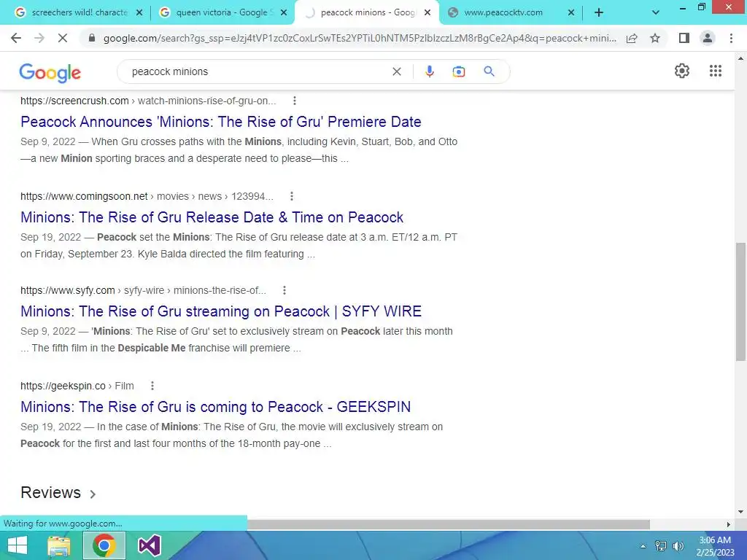747x560 pixels.
Task: Click the vertical scrollbar thumb
Action: 740,301
